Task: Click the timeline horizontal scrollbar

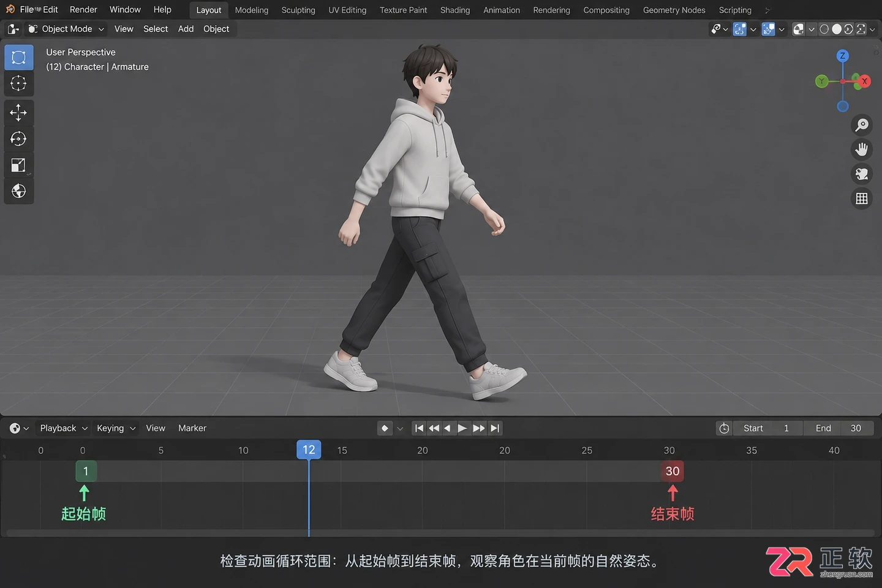Action: (440, 533)
